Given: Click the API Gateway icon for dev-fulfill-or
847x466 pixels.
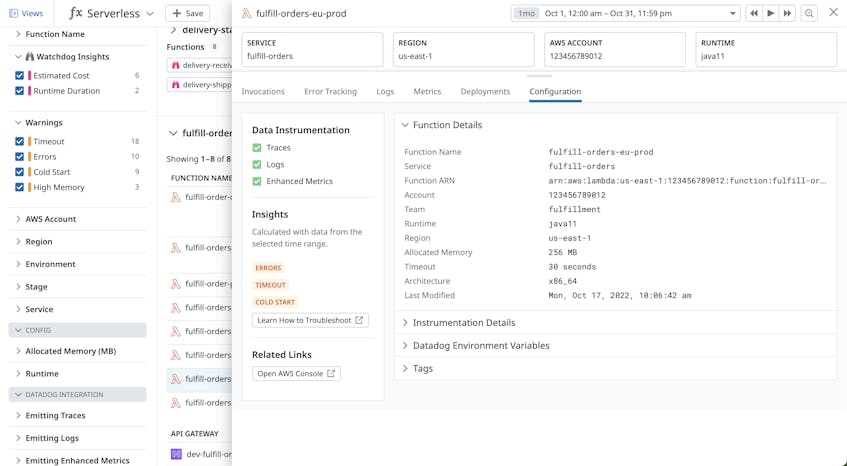Looking at the screenshot, I should [176, 454].
